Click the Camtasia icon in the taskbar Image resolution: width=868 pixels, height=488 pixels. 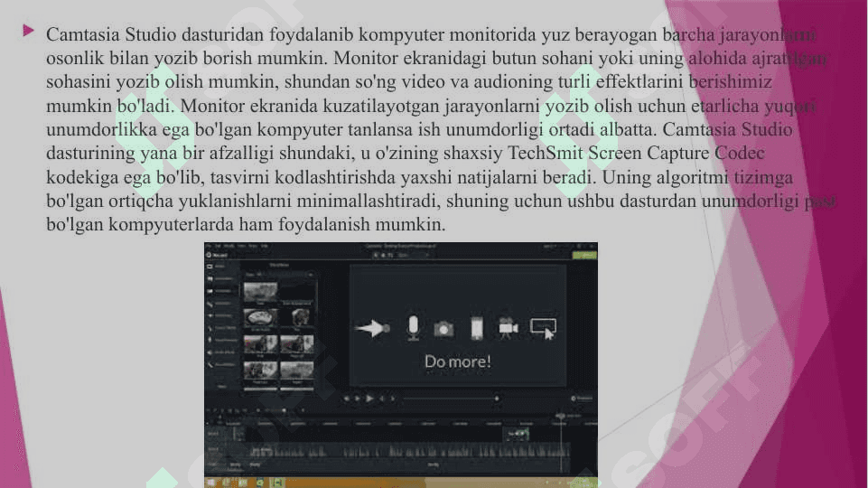277,483
